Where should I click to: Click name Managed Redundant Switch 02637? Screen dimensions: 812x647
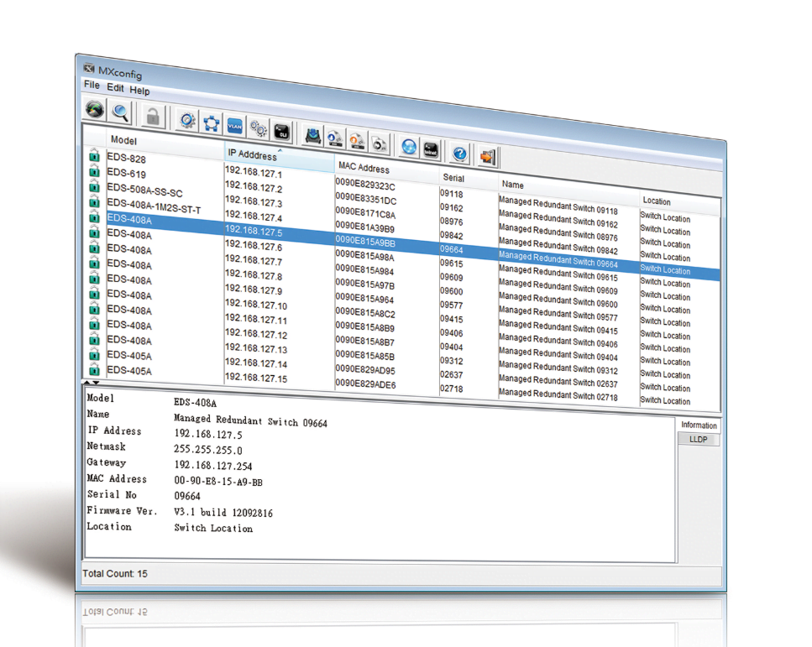[x=558, y=381]
